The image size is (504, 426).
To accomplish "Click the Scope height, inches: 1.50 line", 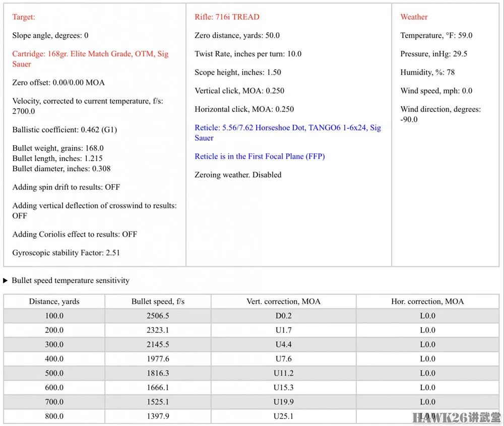I will [x=238, y=72].
